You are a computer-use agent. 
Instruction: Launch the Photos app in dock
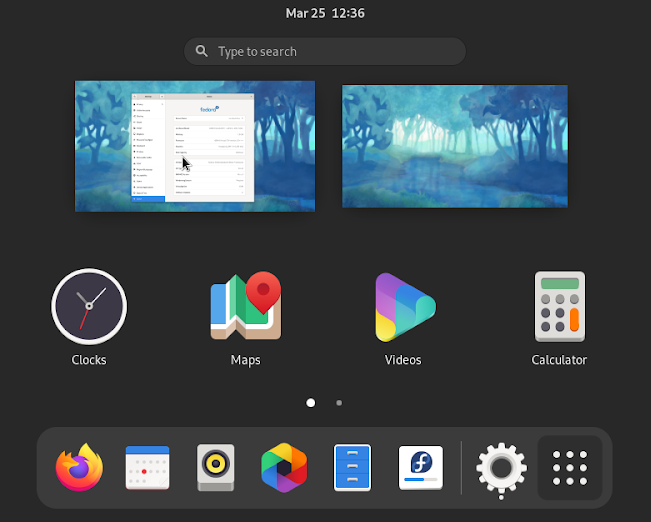pyautogui.click(x=284, y=468)
